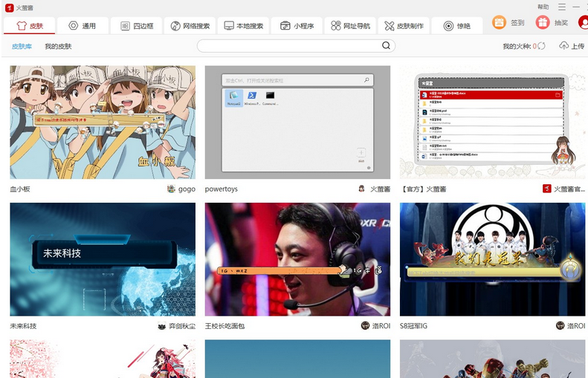Viewport: 588px width, 378px height.
Task: Open the plain blue skin thumbnail
Action: 297,359
